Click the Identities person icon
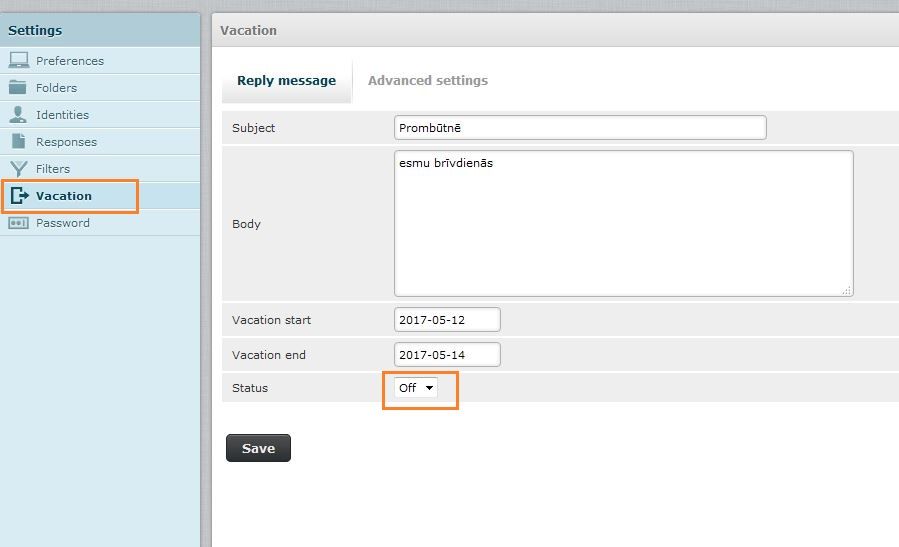Image resolution: width=899 pixels, height=547 pixels. tap(18, 114)
